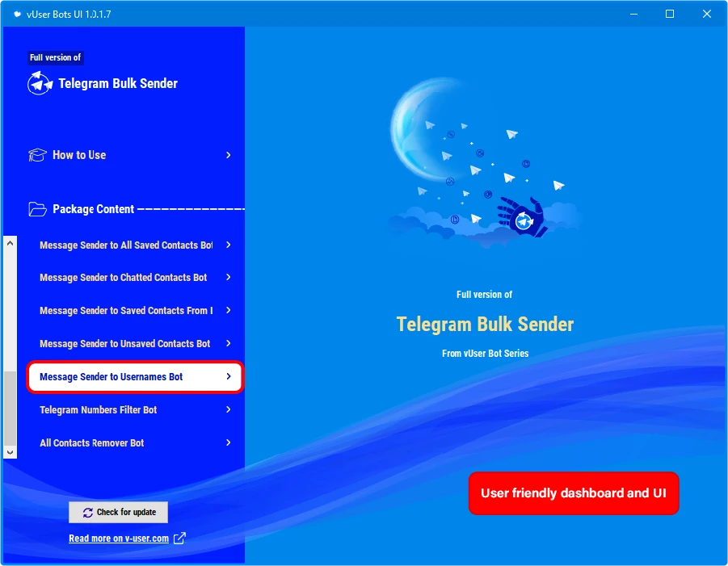Click the Telegram Bulk Sender logo icon

40,83
